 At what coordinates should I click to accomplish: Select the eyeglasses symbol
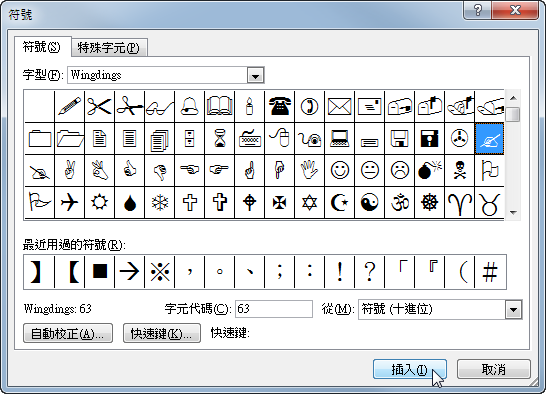(159, 106)
